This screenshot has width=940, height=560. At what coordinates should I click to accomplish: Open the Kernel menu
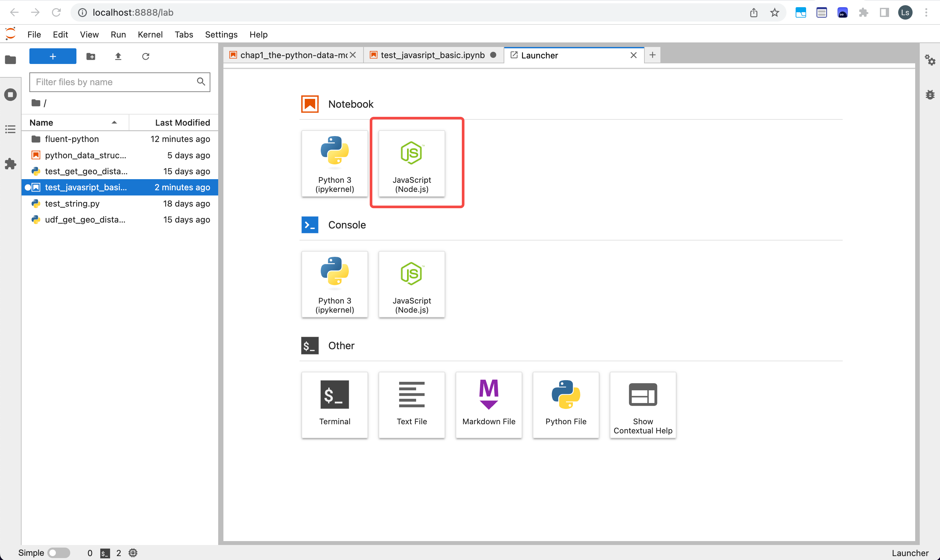click(x=150, y=34)
